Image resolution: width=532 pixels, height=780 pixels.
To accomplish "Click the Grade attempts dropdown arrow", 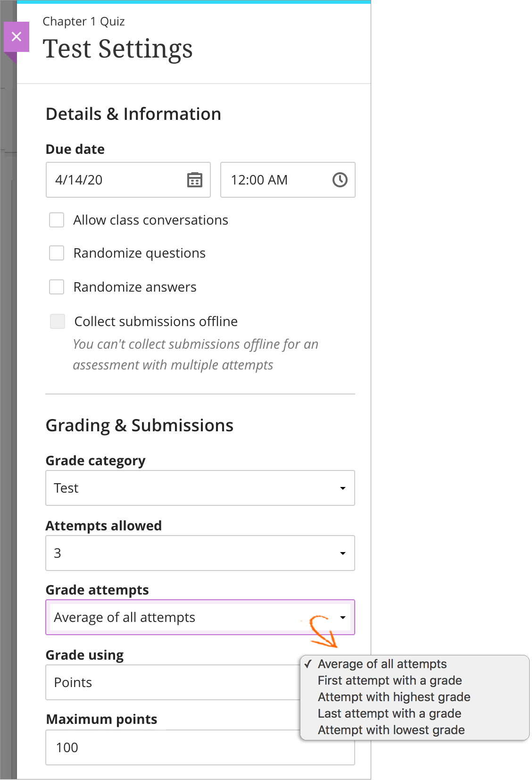I will 343,617.
